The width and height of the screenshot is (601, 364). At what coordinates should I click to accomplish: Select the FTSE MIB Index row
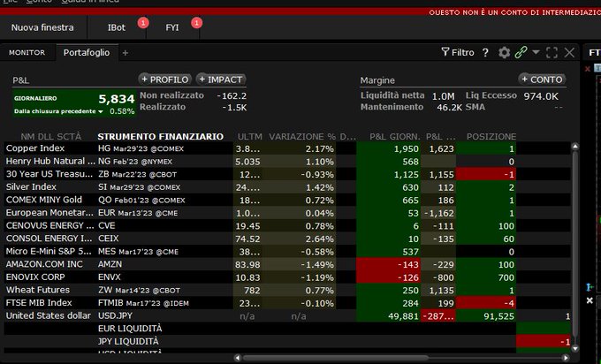point(287,303)
